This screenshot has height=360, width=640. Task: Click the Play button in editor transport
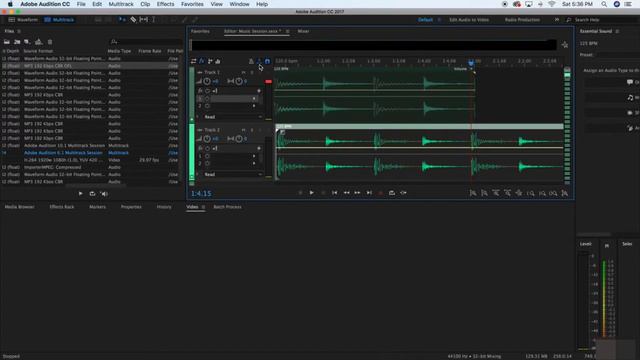click(311, 193)
